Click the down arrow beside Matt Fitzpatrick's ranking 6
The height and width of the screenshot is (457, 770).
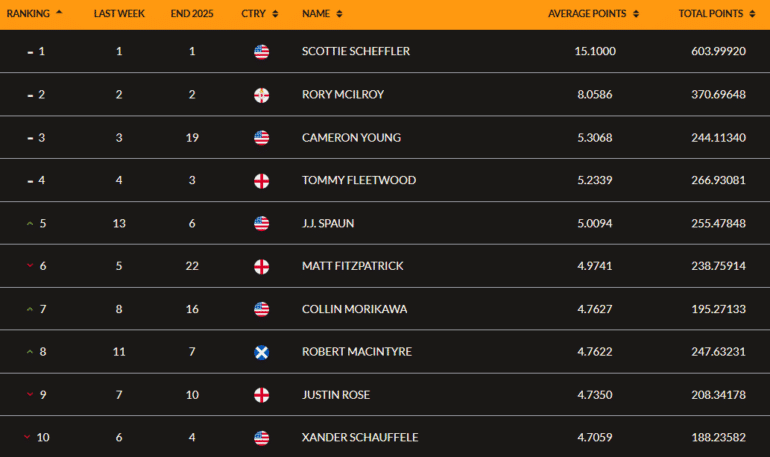[x=30, y=267]
